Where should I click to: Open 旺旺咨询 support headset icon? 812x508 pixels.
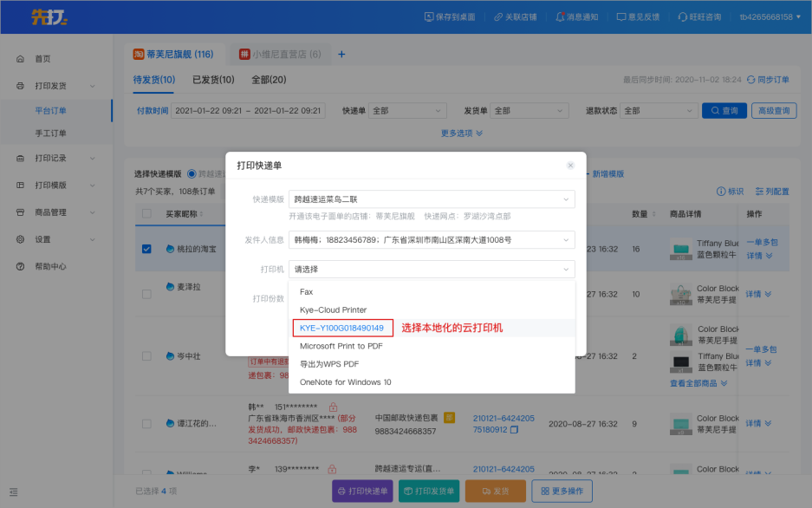pyautogui.click(x=683, y=16)
